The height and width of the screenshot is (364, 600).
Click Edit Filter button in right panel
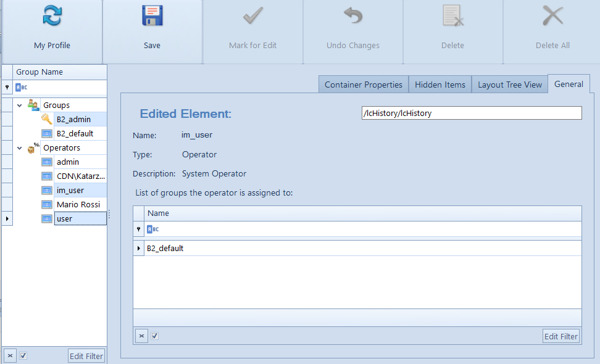point(561,336)
